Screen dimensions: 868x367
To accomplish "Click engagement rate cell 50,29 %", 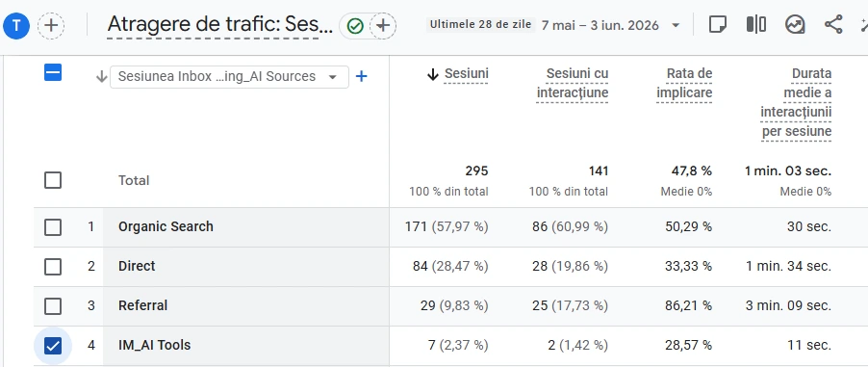I will click(689, 226).
